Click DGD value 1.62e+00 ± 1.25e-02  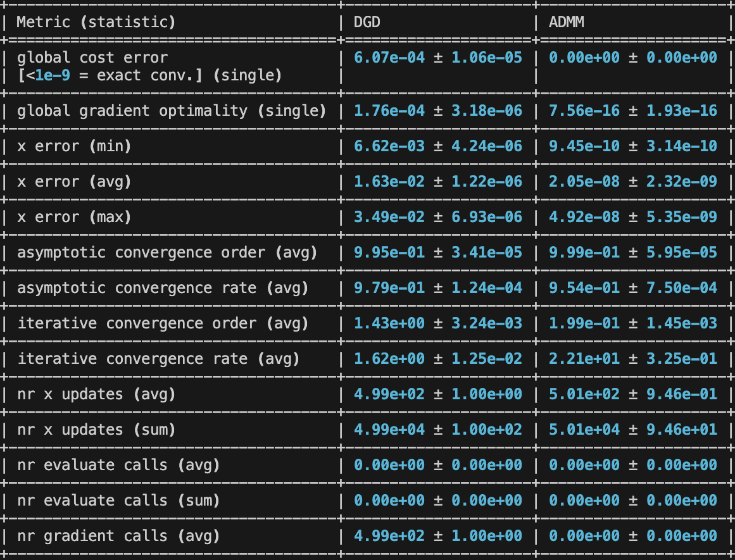[438, 359]
